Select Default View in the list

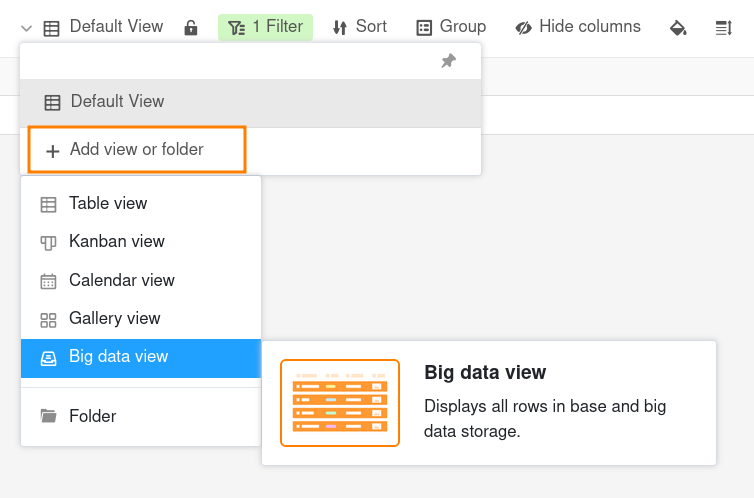tap(117, 102)
